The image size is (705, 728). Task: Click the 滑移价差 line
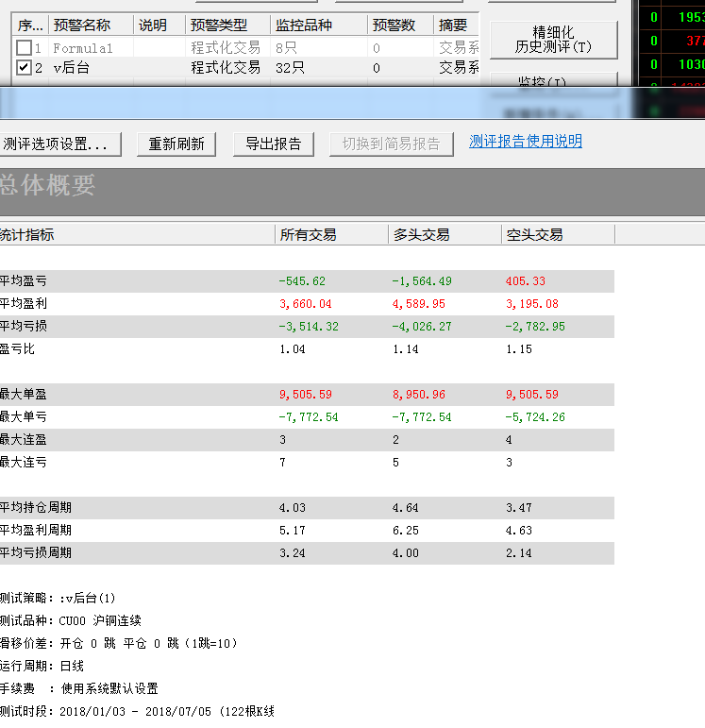(x=119, y=644)
